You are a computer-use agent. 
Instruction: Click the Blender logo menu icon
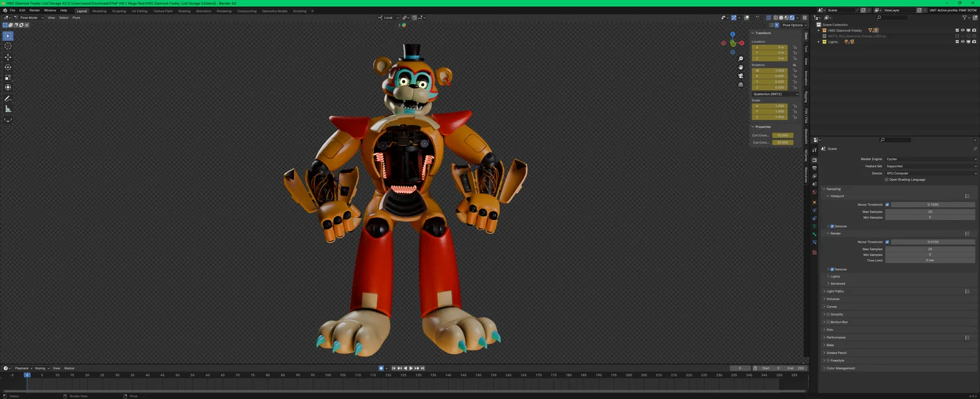[5, 10]
